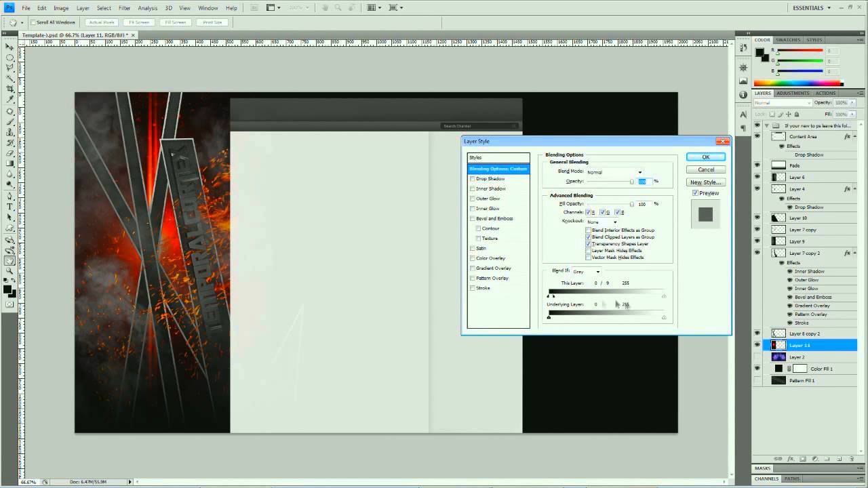Open the Layers panel Fill dropdown arrow

click(x=852, y=114)
